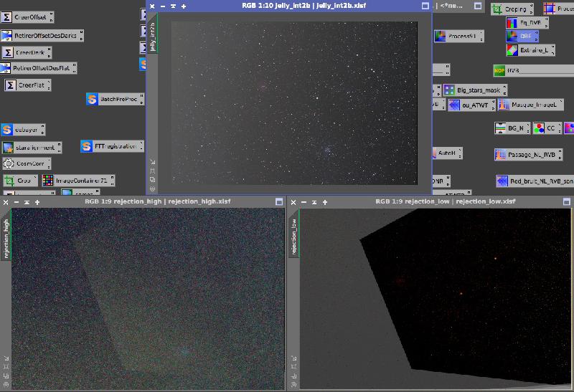
Task: Shade the jelly_int2b image window
Action: pos(173,6)
